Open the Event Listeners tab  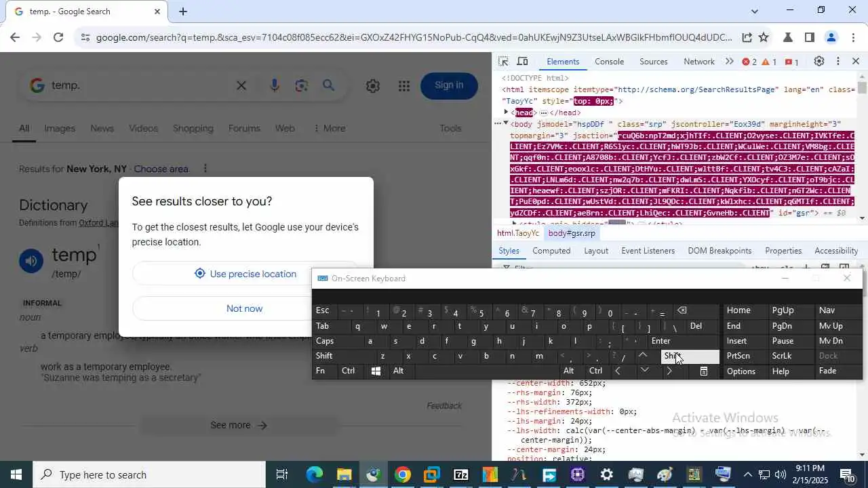648,251
